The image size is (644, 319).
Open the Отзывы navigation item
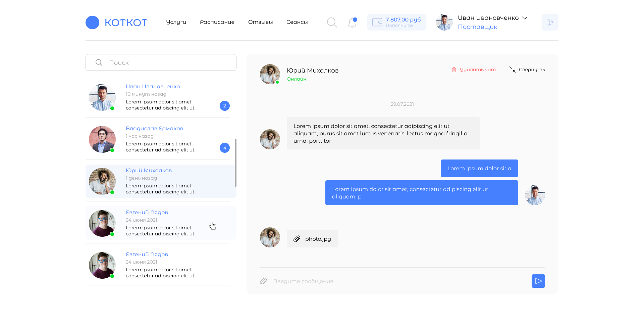point(260,22)
